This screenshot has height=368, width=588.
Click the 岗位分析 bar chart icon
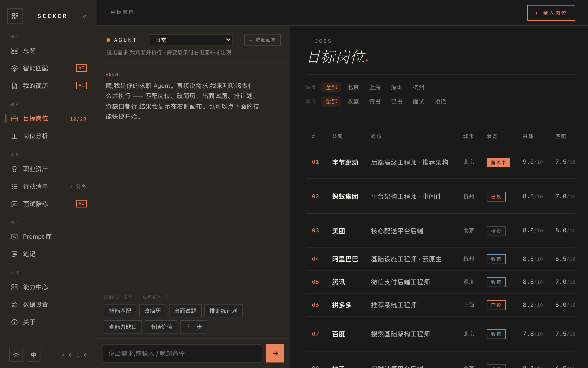point(14,136)
